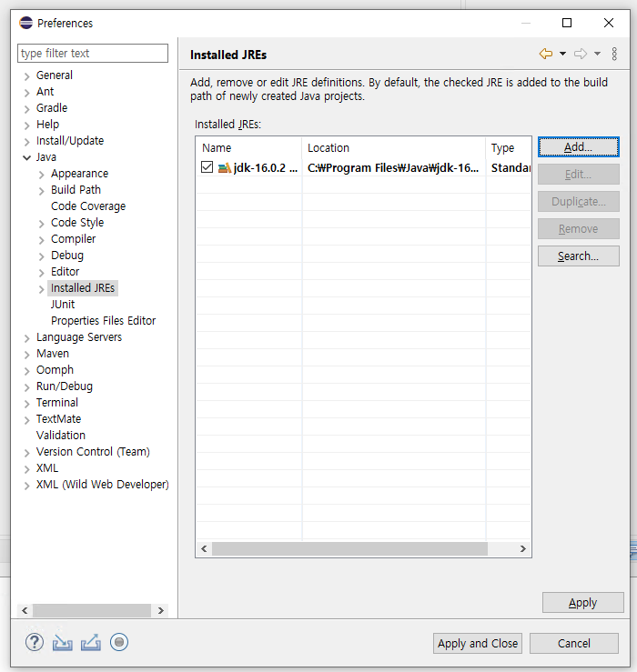Image resolution: width=637 pixels, height=672 pixels.
Task: Click the Search... button
Action: (578, 256)
